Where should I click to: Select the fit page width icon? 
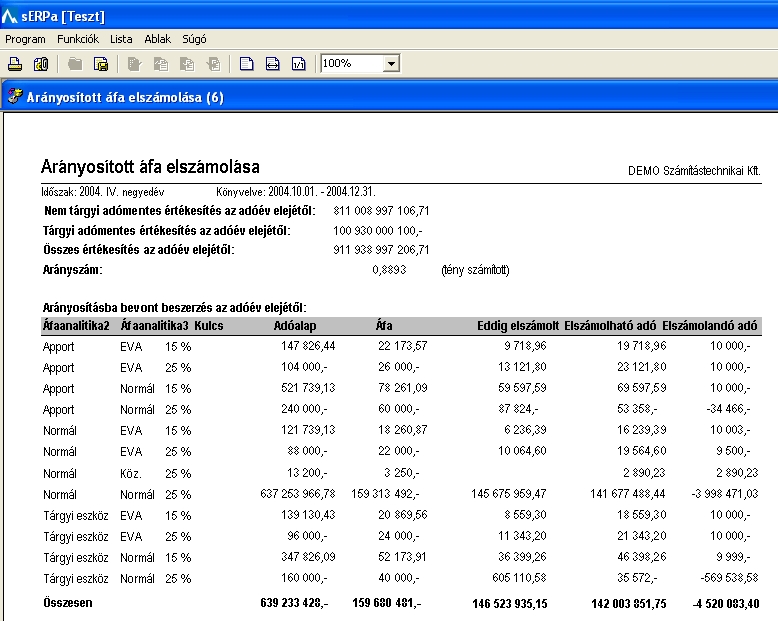pyautogui.click(x=272, y=64)
